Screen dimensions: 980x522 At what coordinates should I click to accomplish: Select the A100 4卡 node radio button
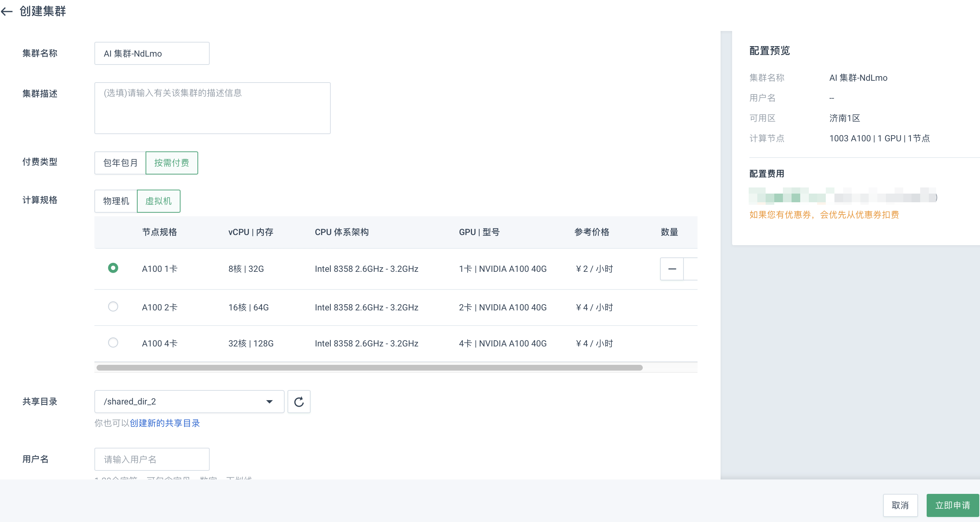pyautogui.click(x=113, y=343)
